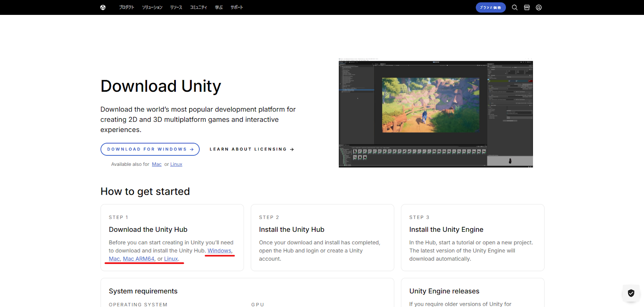This screenshot has height=307, width=644.
Task: Open the プロダクト menu
Action: 126,7
